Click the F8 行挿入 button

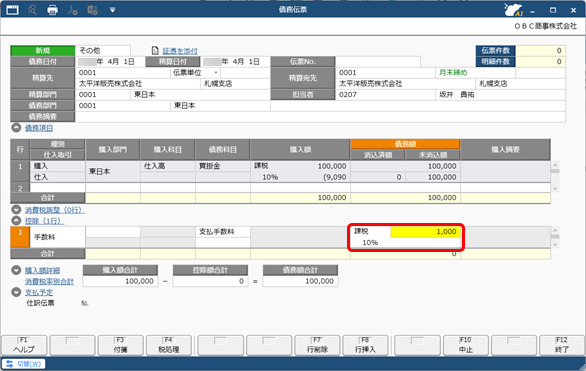pyautogui.click(x=365, y=345)
